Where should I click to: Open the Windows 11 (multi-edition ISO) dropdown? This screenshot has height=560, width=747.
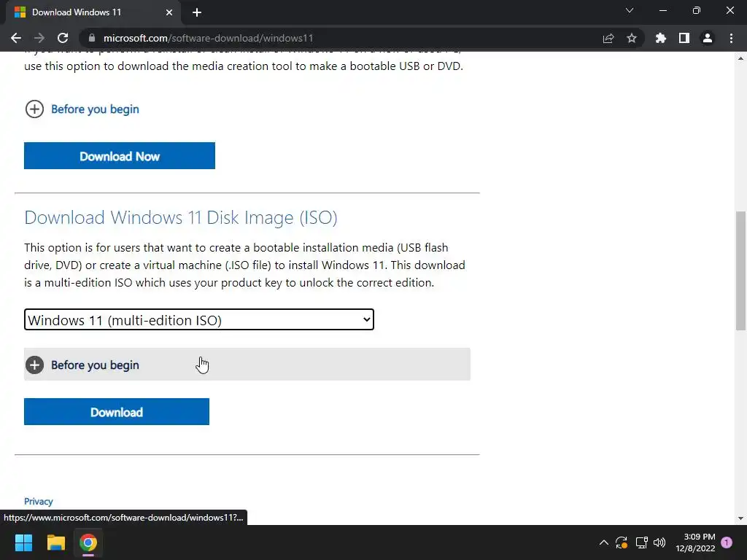(199, 319)
